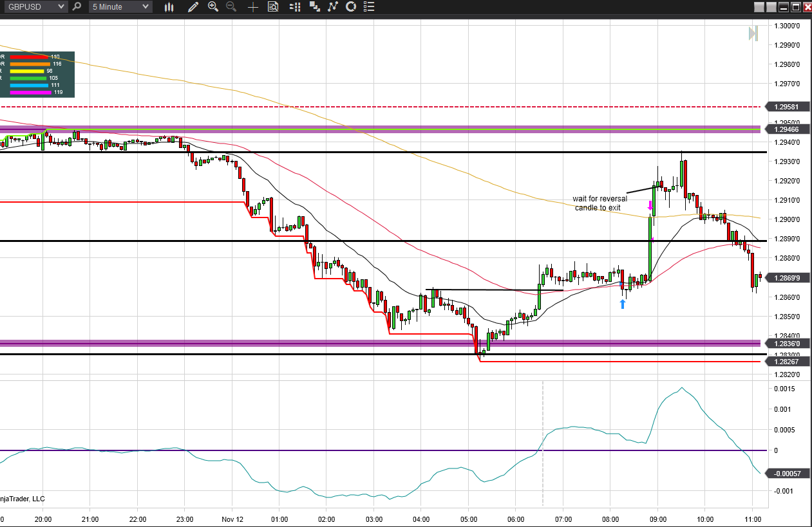Open the 5 Minute interval dropdown
Screen dimensions: 812x527
(x=120, y=6)
